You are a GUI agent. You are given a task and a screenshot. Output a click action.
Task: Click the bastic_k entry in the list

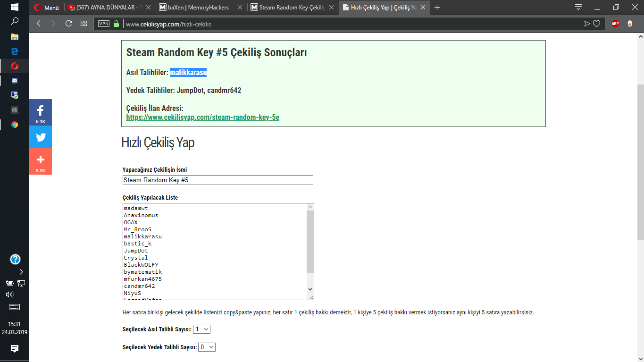(138, 244)
